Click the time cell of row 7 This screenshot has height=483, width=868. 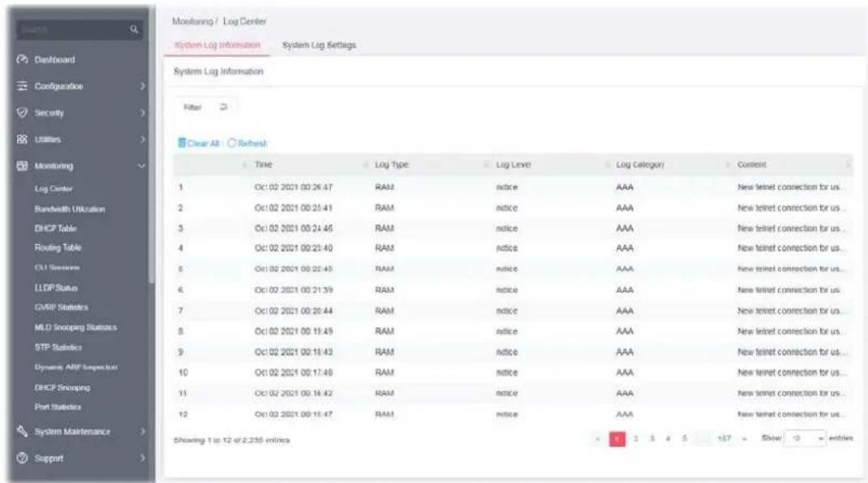click(x=294, y=311)
